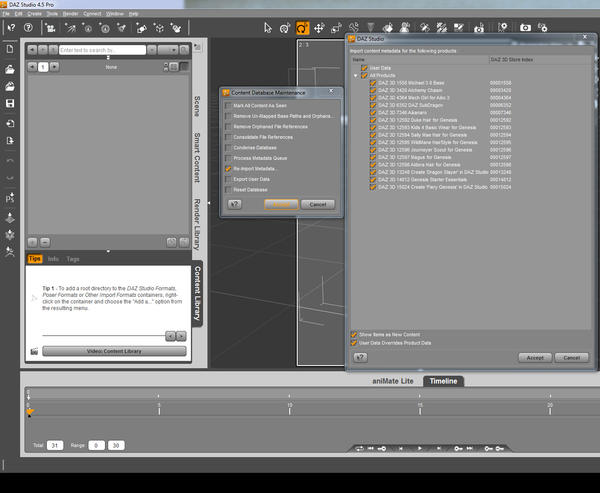Click help button in import metadata dialog
The height and width of the screenshot is (493, 600).
pos(360,358)
